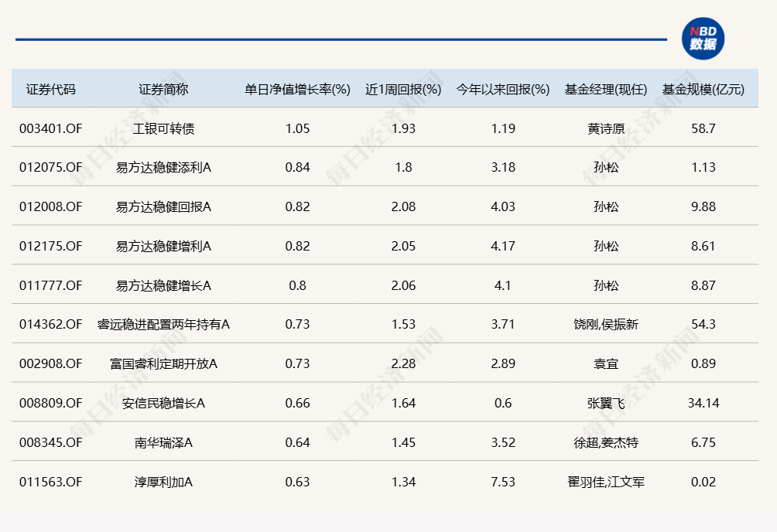Click fund name 工银可转债
The height and width of the screenshot is (532, 777).
[163, 129]
